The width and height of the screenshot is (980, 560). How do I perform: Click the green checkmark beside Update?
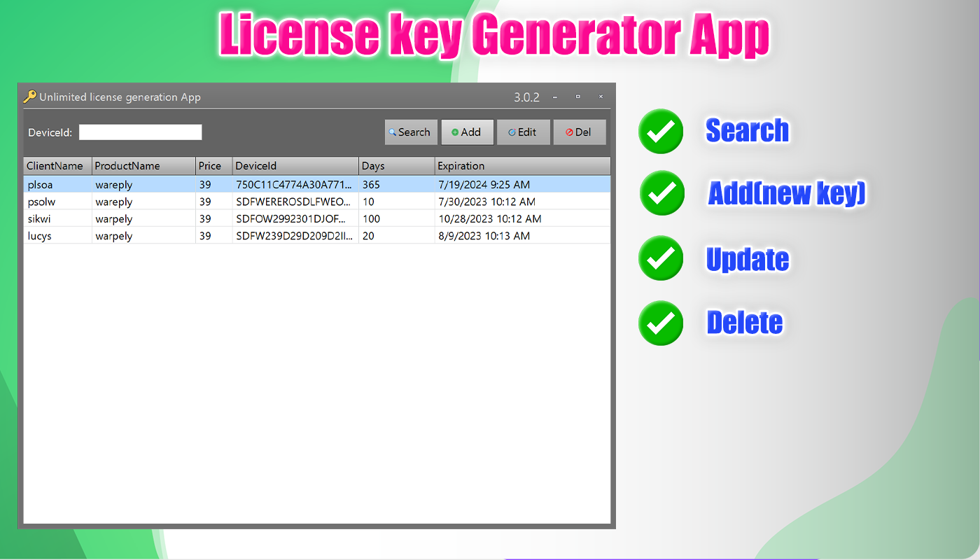pos(660,258)
